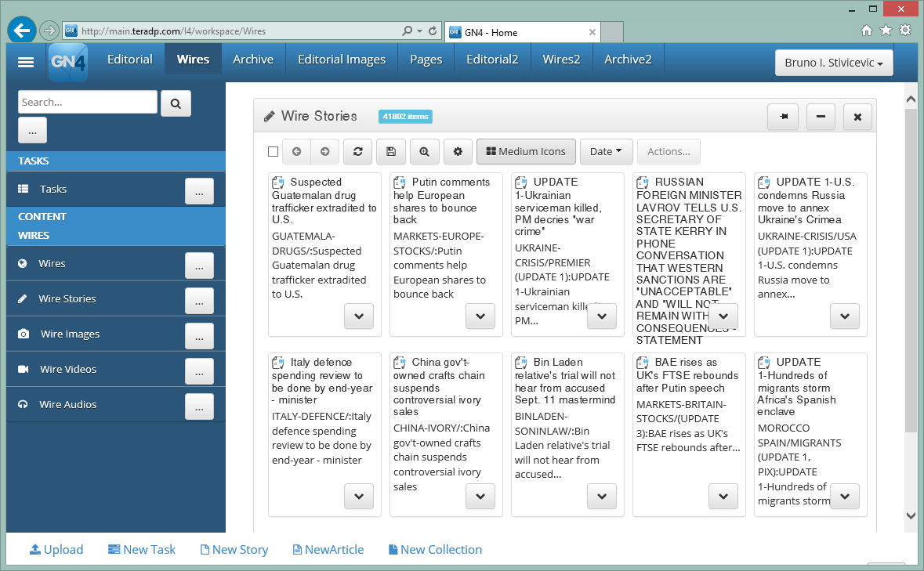Open the Medium Icons view selector
Image resolution: width=924 pixels, height=571 pixels.
click(526, 152)
